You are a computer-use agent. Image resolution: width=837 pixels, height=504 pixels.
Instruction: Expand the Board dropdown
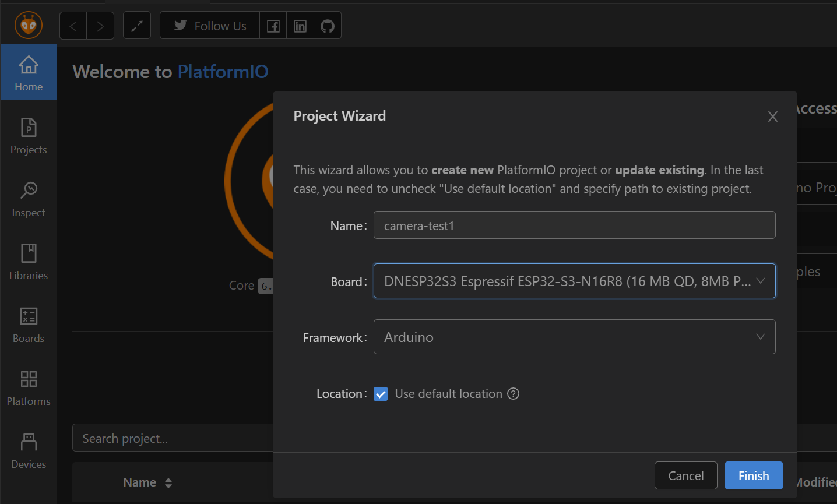[x=574, y=281]
